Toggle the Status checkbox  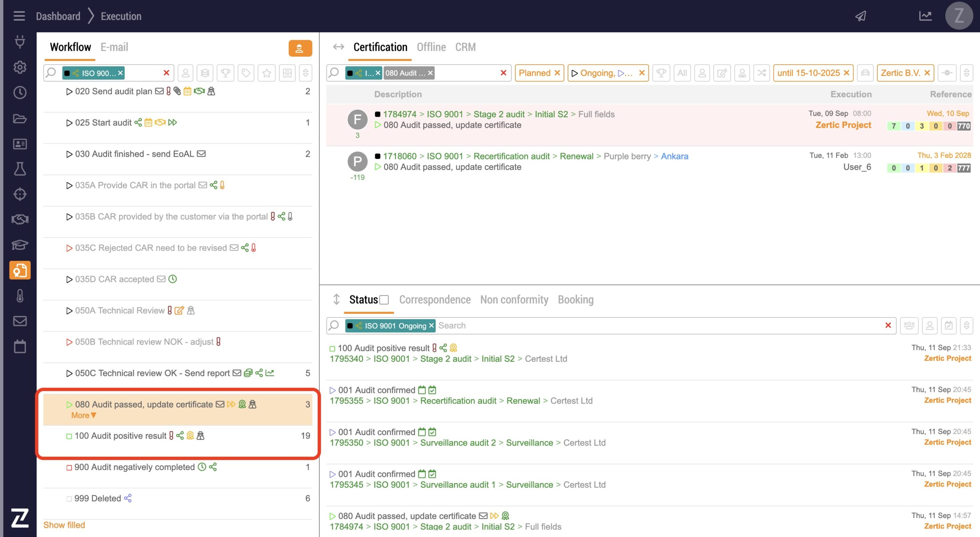point(384,300)
